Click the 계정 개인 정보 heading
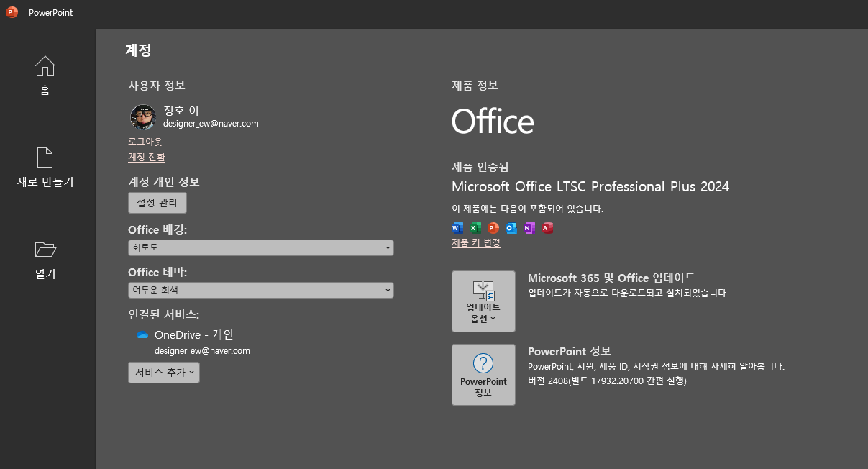Screen dimensions: 868x469 pyautogui.click(x=164, y=182)
